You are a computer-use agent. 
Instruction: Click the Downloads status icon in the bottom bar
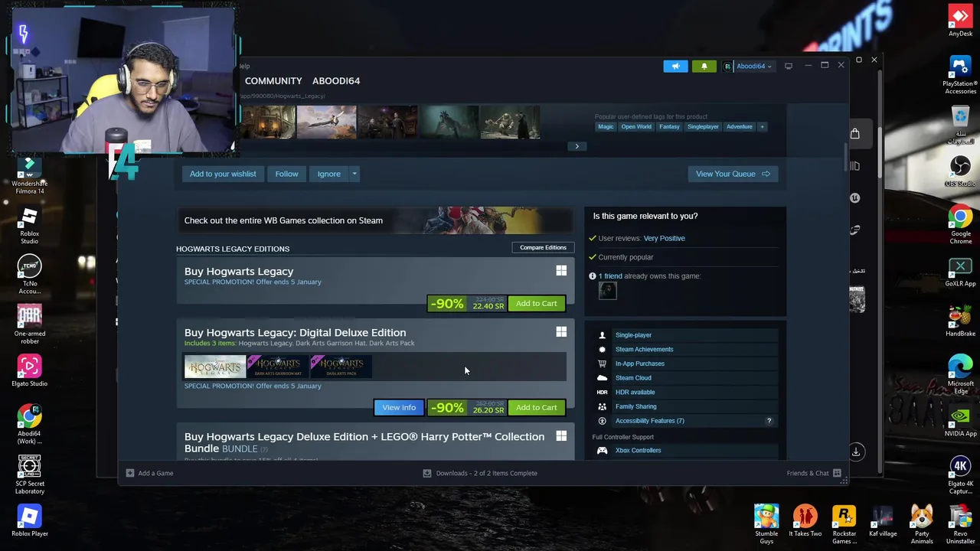(427, 473)
